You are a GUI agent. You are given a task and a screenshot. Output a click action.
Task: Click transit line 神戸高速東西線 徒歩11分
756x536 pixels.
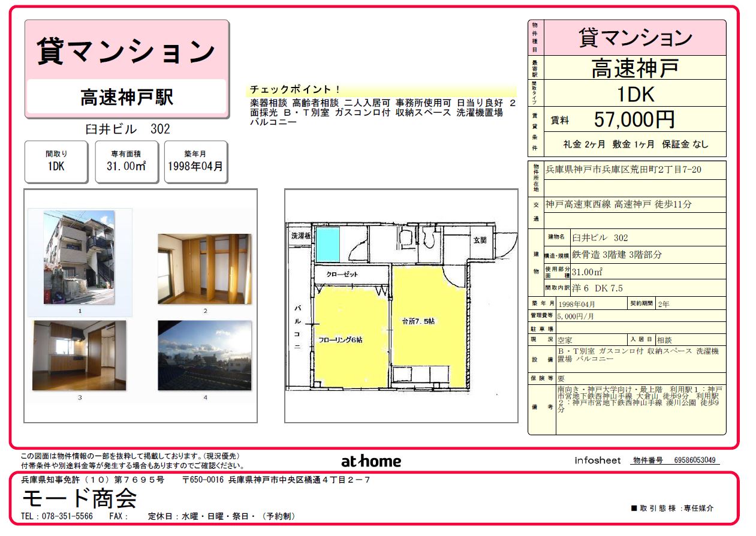point(618,204)
